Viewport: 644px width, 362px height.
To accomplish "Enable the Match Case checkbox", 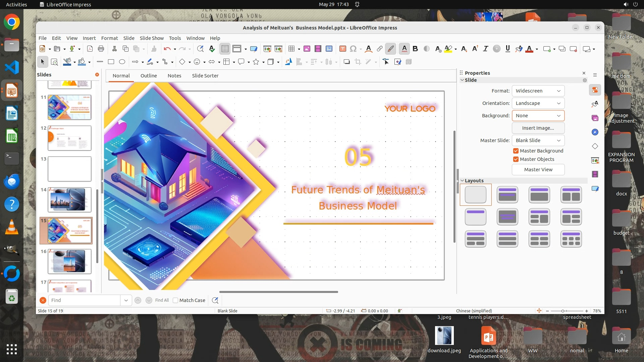I will (175, 300).
